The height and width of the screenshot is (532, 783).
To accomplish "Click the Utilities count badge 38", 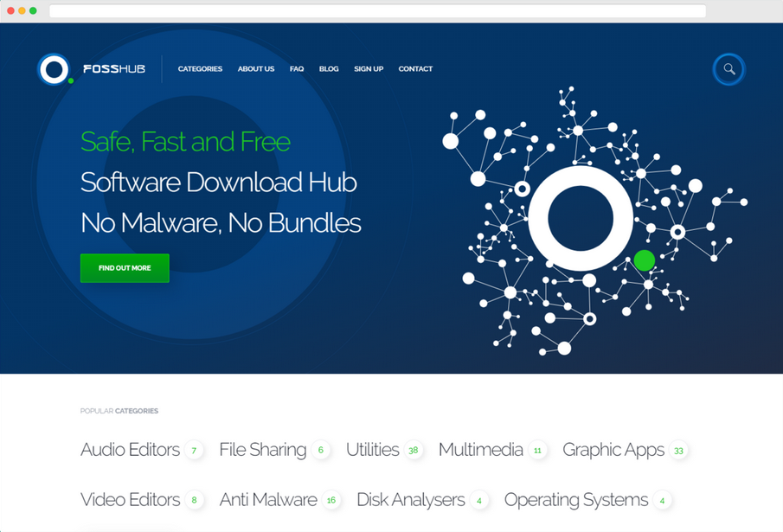I will coord(414,450).
